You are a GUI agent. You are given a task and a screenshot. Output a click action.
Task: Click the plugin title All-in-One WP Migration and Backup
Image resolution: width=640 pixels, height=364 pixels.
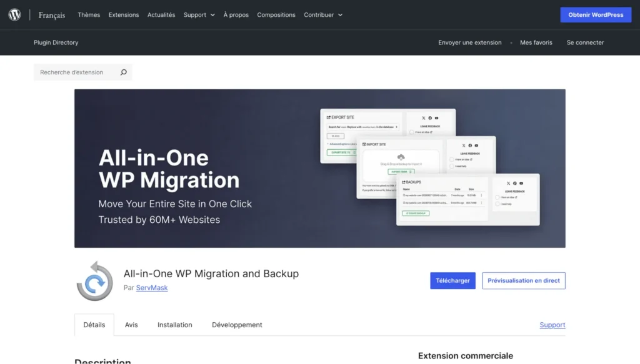click(x=211, y=273)
